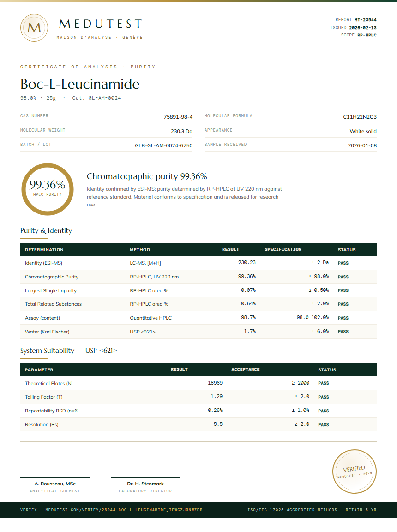
Task: Select the Water (Karl Fischer) label
Action: (47, 332)
